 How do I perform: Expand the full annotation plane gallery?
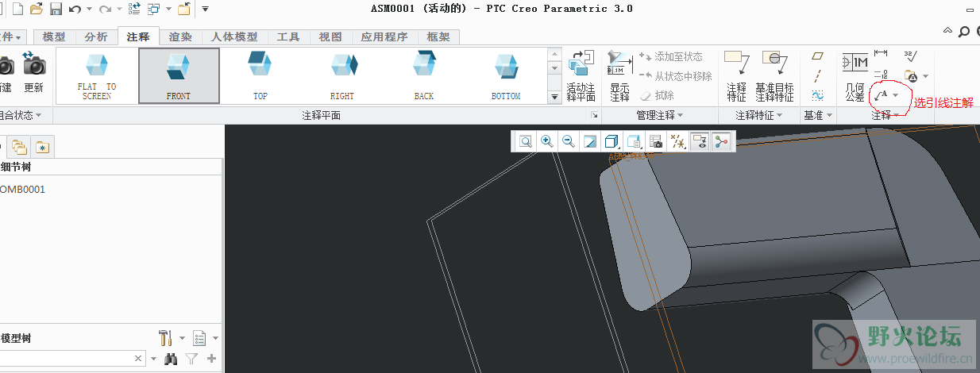554,97
